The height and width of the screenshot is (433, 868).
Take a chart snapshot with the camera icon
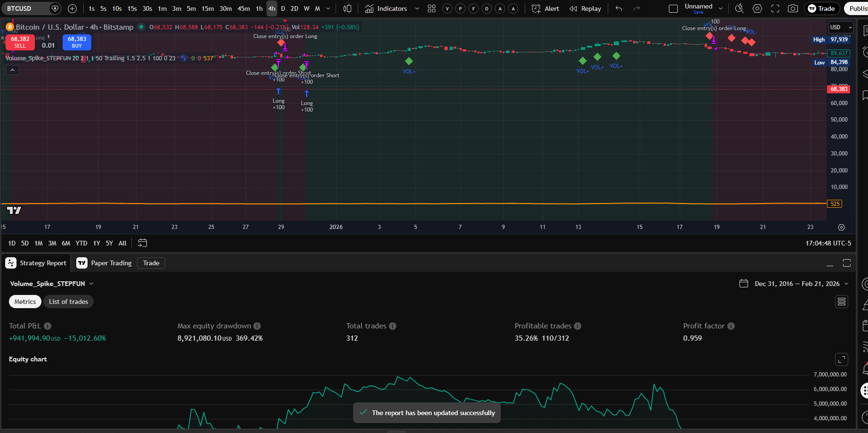tap(793, 8)
